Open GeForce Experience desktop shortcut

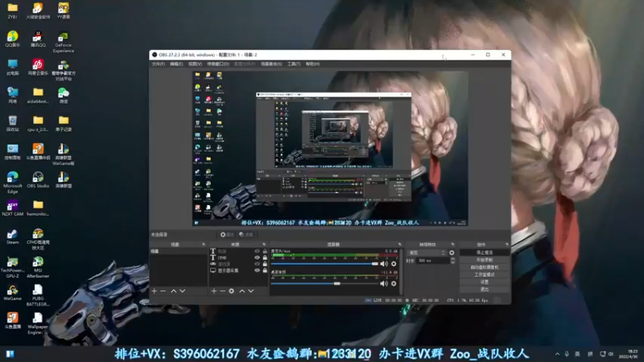(x=64, y=42)
